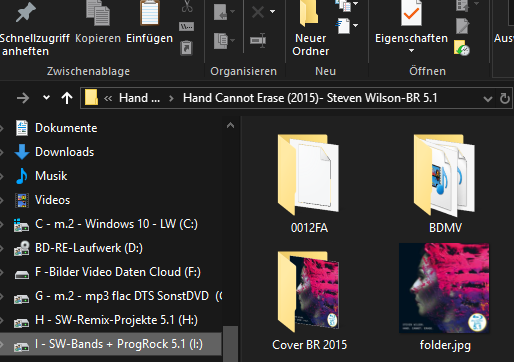Rename item using the rename icon
514x362 pixels.
tap(258, 40)
